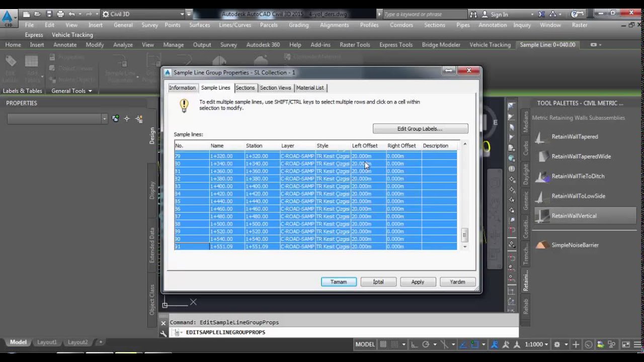Viewport: 644px width, 362px height.
Task: Switch to the Information tab in dialog
Action: point(182,87)
